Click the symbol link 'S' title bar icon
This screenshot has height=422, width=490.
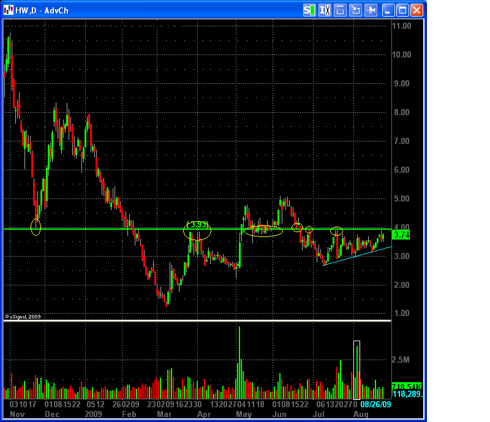(309, 10)
